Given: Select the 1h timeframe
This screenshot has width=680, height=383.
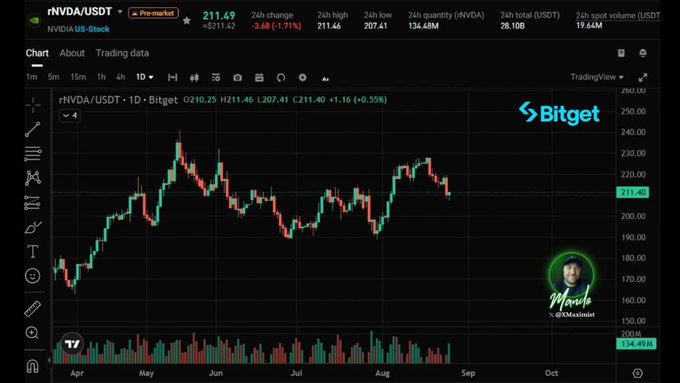Looking at the screenshot, I should (x=101, y=77).
